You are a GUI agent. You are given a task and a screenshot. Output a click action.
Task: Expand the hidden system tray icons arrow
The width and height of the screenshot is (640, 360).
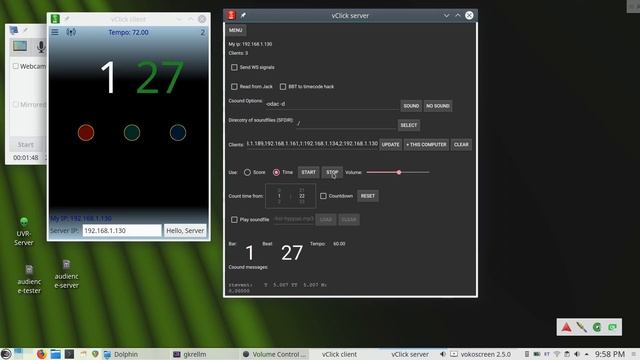tap(587, 354)
